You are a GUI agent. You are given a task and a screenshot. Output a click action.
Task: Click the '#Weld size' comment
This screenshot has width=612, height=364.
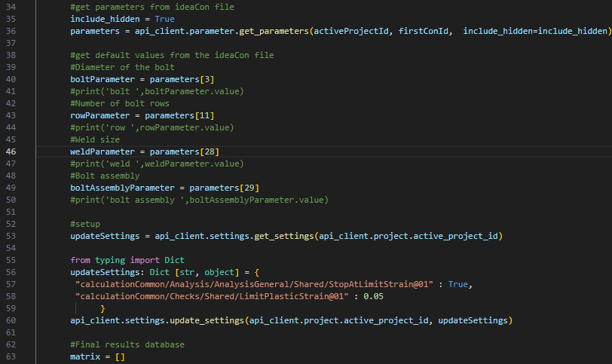96,139
